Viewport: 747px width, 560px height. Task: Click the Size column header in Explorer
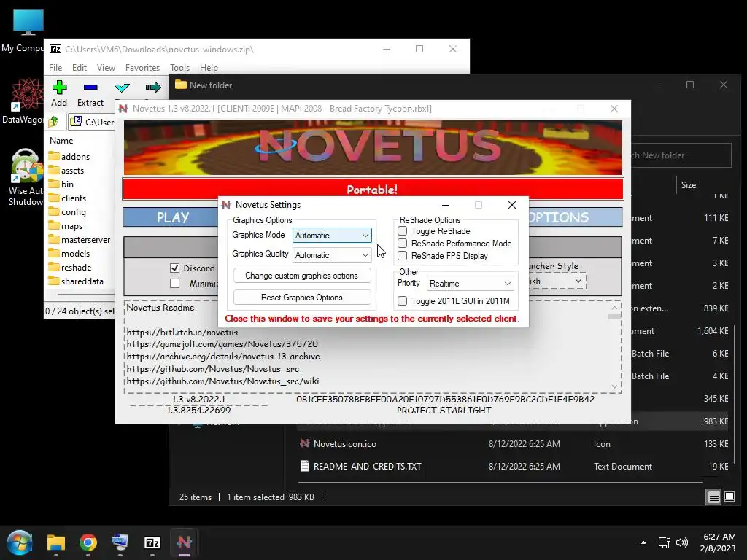coord(689,184)
